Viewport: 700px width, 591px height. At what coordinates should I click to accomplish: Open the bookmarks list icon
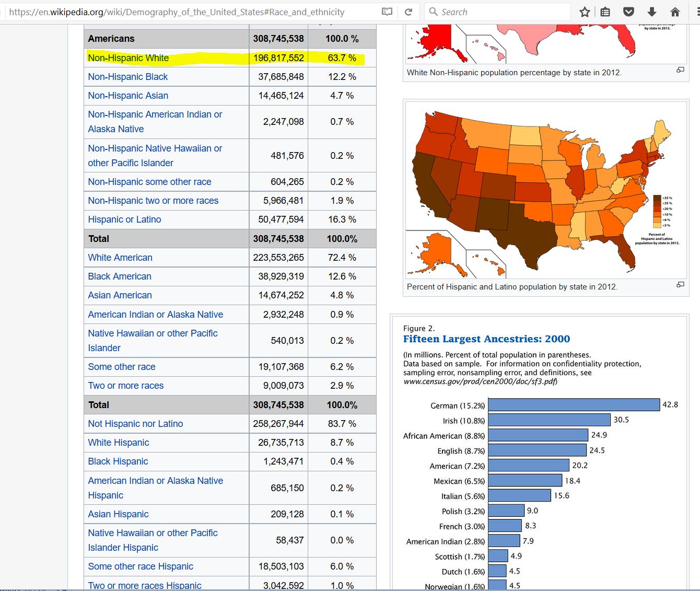pyautogui.click(x=605, y=11)
